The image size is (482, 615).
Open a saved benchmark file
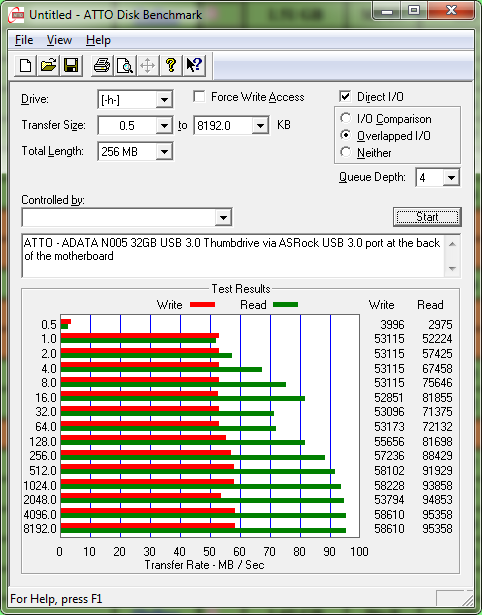click(48, 65)
